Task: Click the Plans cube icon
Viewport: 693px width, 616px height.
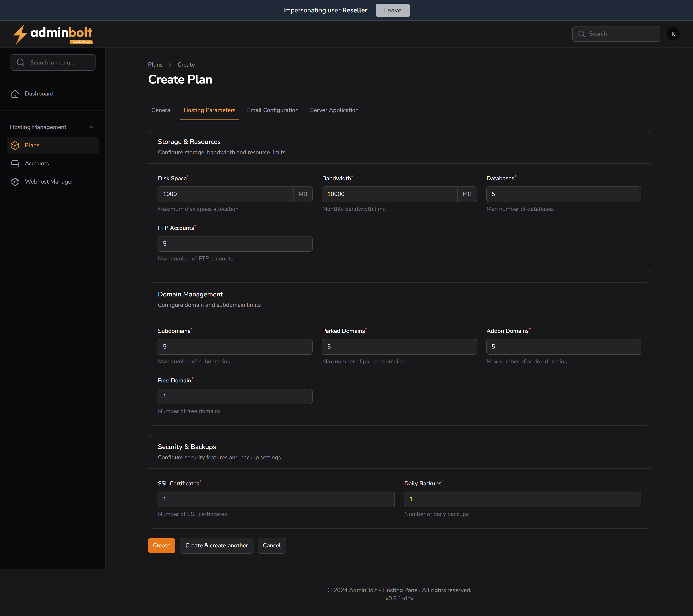Action: pos(15,146)
